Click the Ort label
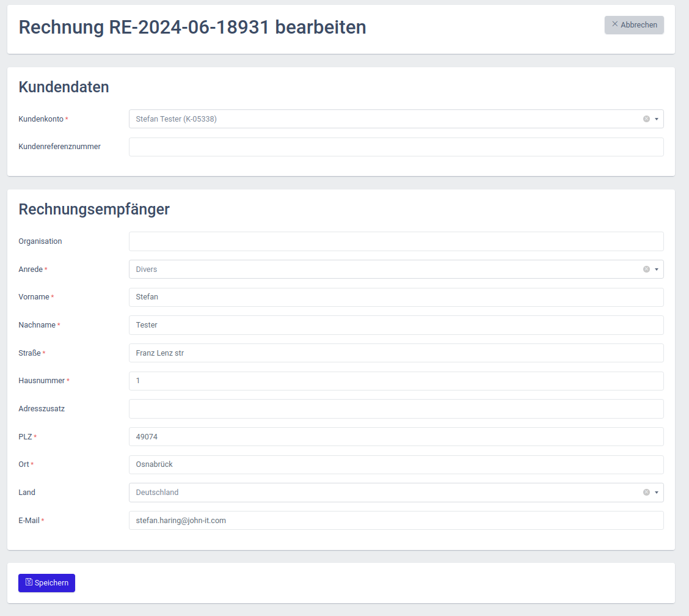689x616 pixels. 24,464
